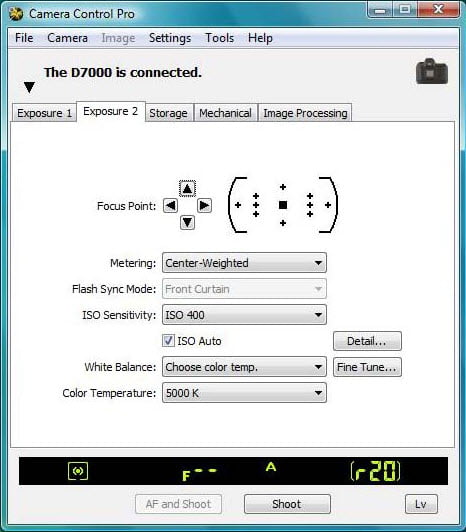
Task: Open the Camera menu
Action: [68, 38]
